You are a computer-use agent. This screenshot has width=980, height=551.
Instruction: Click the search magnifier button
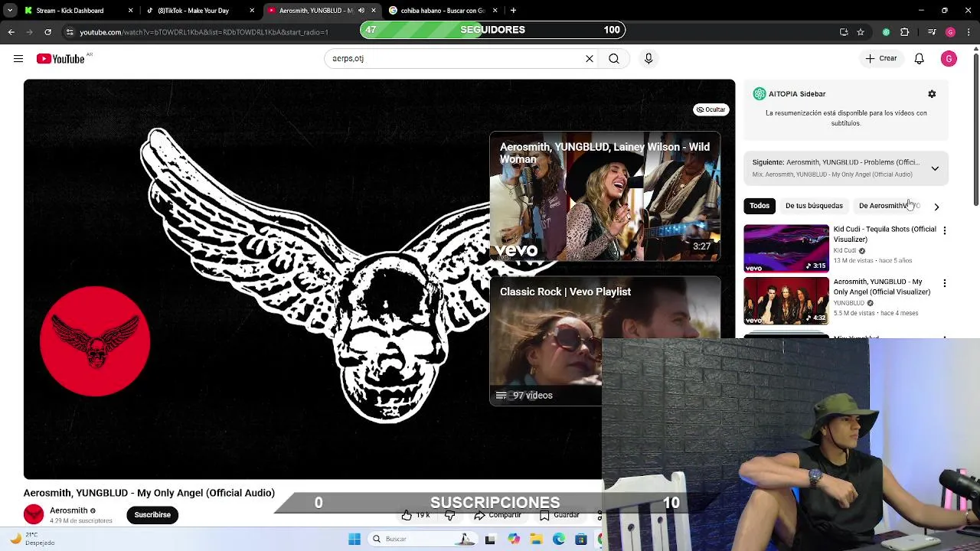click(x=614, y=58)
